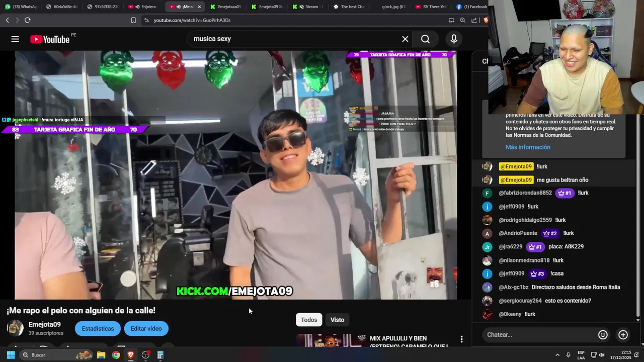
Task: Open the Emejota09 channel name
Action: (44, 325)
